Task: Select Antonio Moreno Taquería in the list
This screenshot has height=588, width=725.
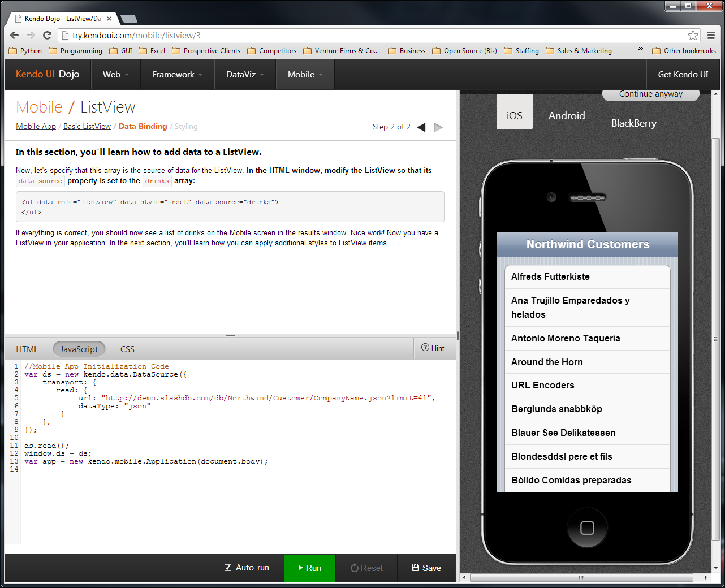Action: (588, 339)
